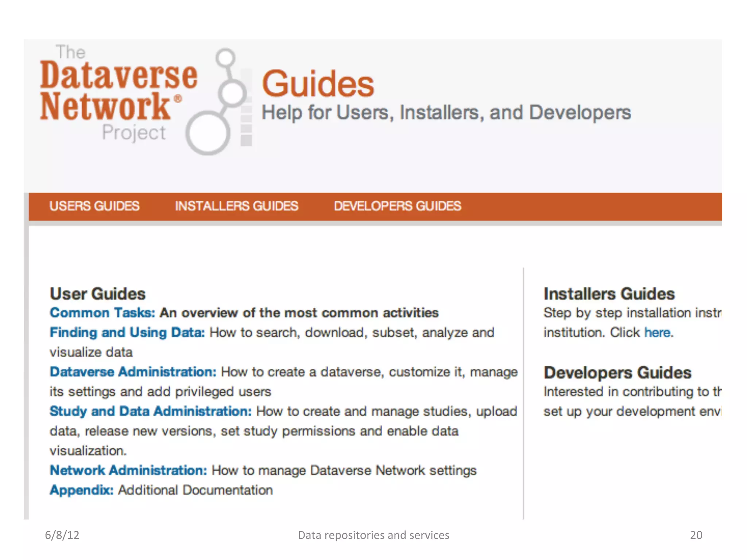Click the 'User Guides' heading
The height and width of the screenshot is (560, 747).
98,294
